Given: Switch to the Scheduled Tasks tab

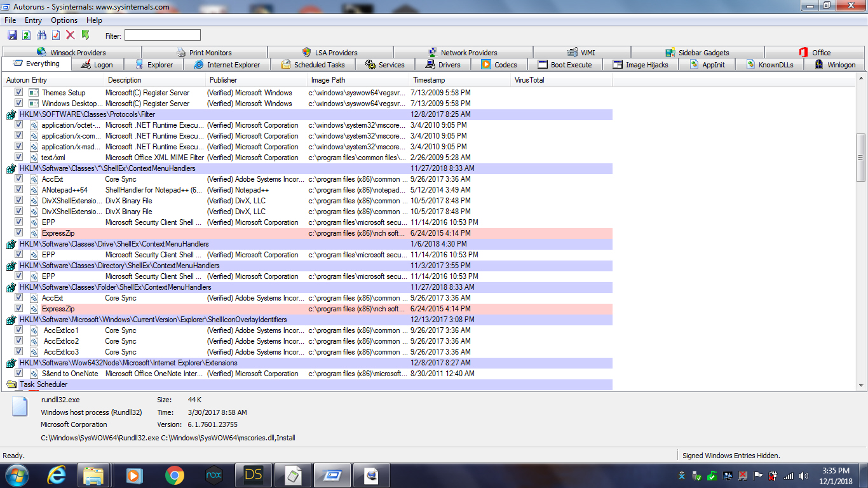Looking at the screenshot, I should tap(313, 65).
